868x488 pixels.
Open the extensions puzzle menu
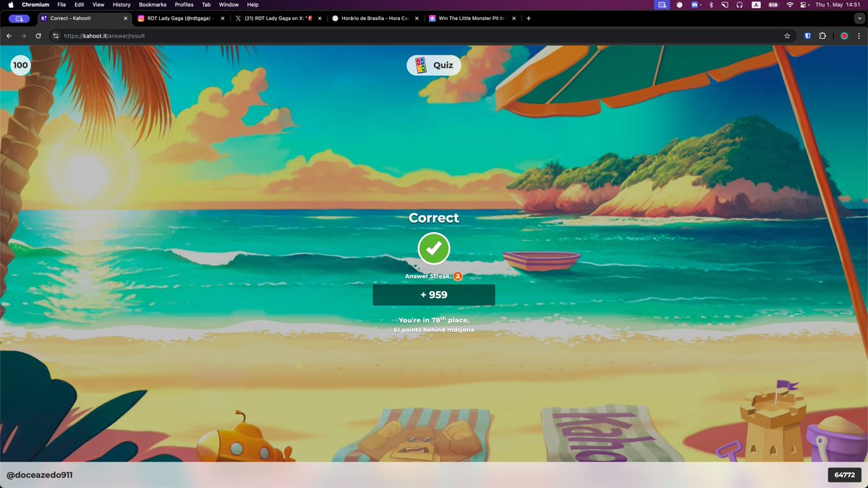tap(822, 35)
